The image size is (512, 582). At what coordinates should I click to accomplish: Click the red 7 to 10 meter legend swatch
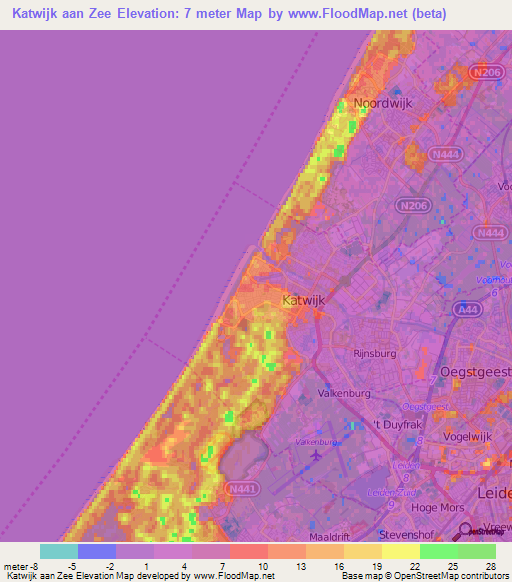pos(248,551)
